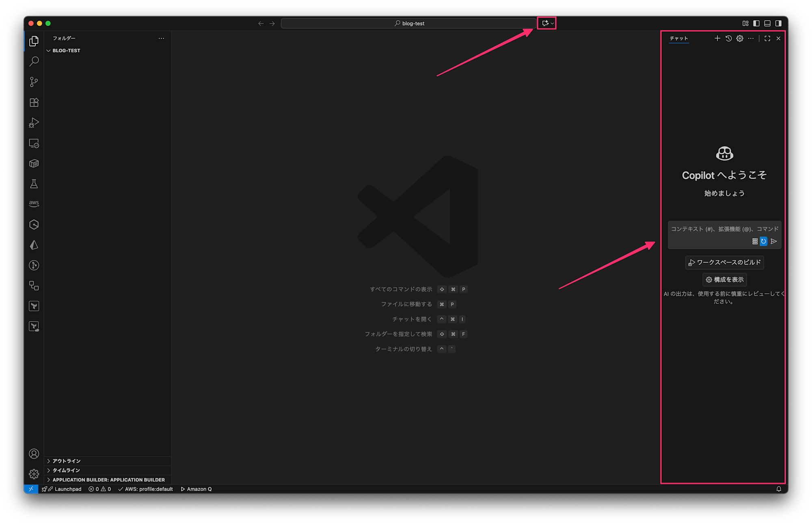
Task: Click the ワークスペースのビルド button
Action: point(725,262)
